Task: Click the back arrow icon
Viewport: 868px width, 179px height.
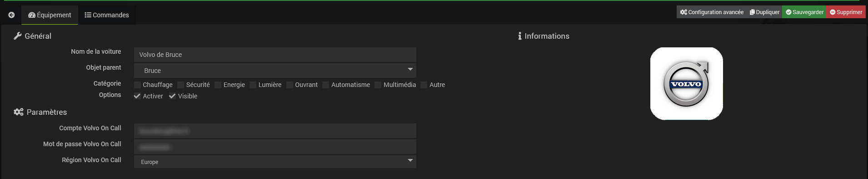Action: point(11,15)
